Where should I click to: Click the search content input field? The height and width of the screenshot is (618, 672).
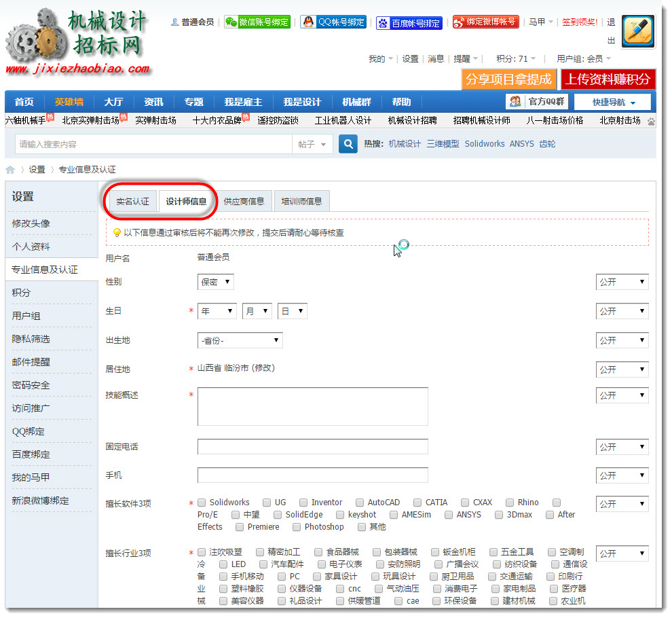[153, 144]
